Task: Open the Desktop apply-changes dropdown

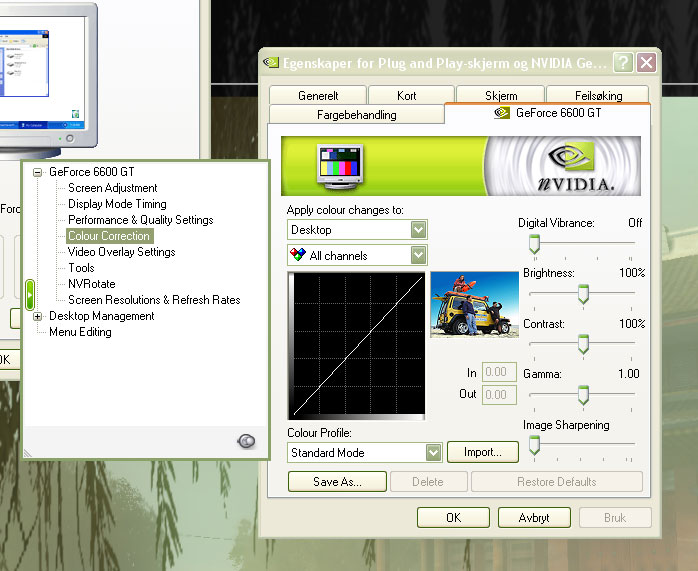Action: click(418, 230)
